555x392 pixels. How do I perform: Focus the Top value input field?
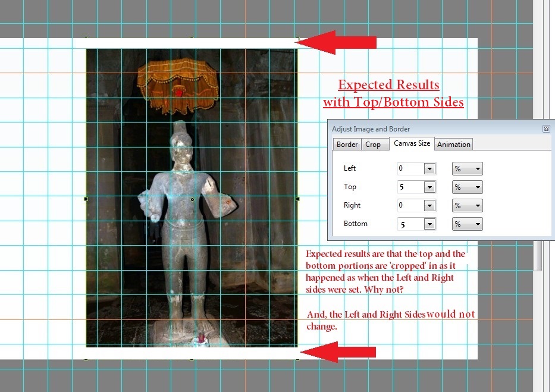(410, 187)
